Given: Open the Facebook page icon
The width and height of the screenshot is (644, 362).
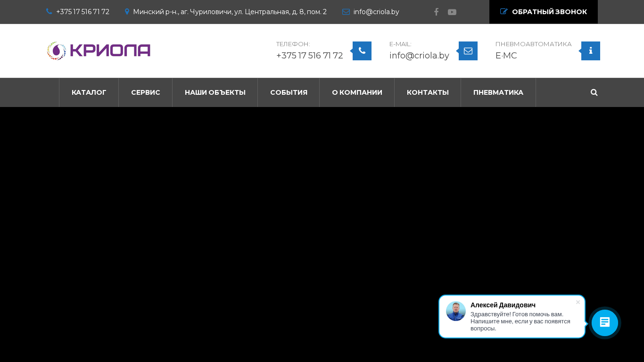Looking at the screenshot, I should click(x=436, y=12).
